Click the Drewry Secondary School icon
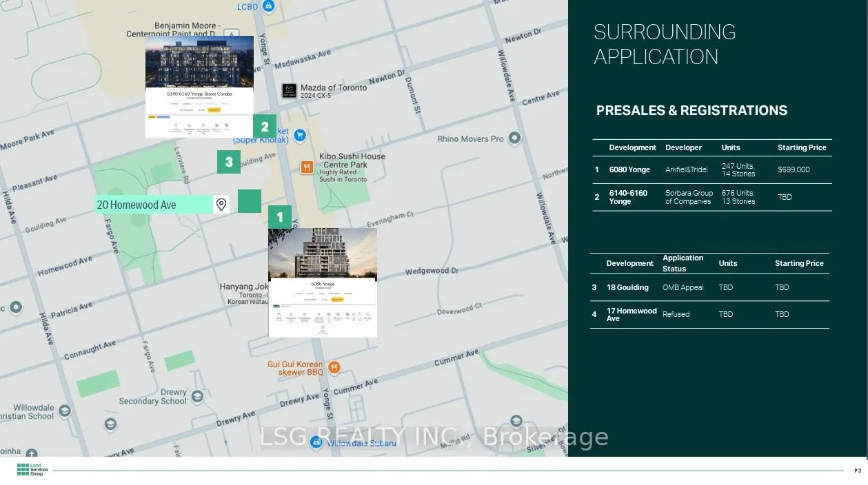Screen dimensions: 868x485 click(x=197, y=396)
